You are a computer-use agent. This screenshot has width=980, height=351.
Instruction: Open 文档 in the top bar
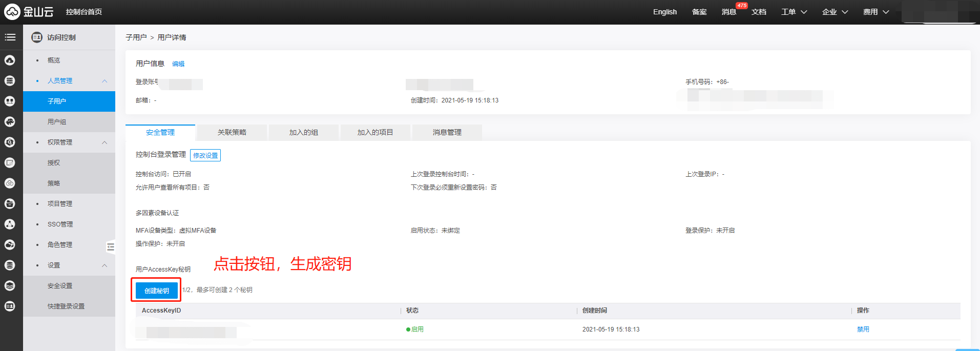(x=759, y=12)
